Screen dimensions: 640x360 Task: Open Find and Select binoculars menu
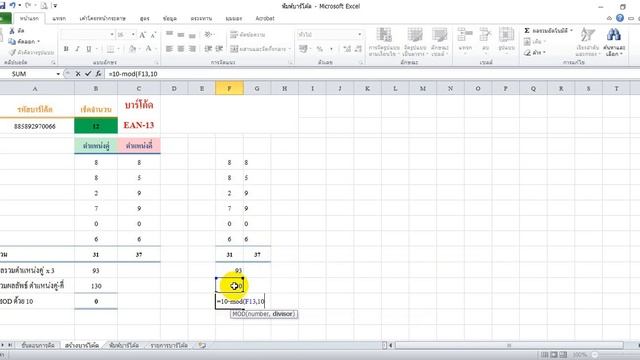click(614, 42)
